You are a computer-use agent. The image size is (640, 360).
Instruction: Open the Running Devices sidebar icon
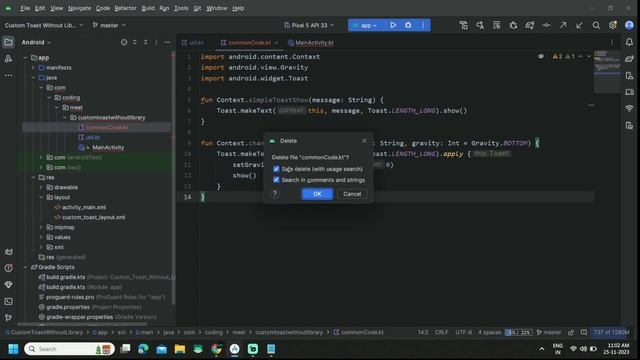point(629,92)
